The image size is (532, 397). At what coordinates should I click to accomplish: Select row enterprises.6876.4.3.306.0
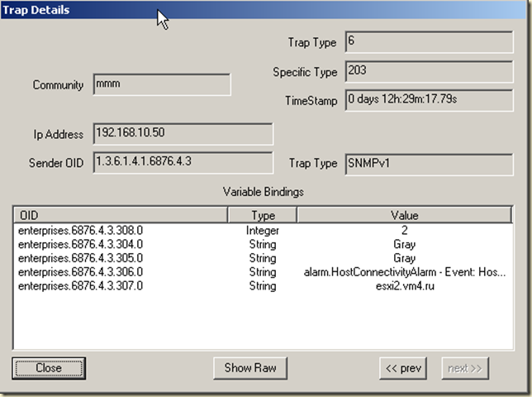tap(263, 272)
